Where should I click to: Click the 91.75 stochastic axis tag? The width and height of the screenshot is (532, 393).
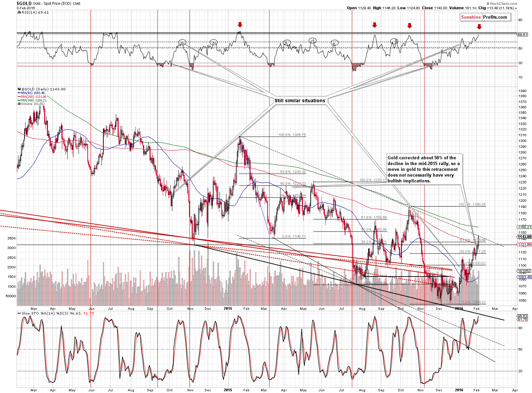[x=522, y=320]
